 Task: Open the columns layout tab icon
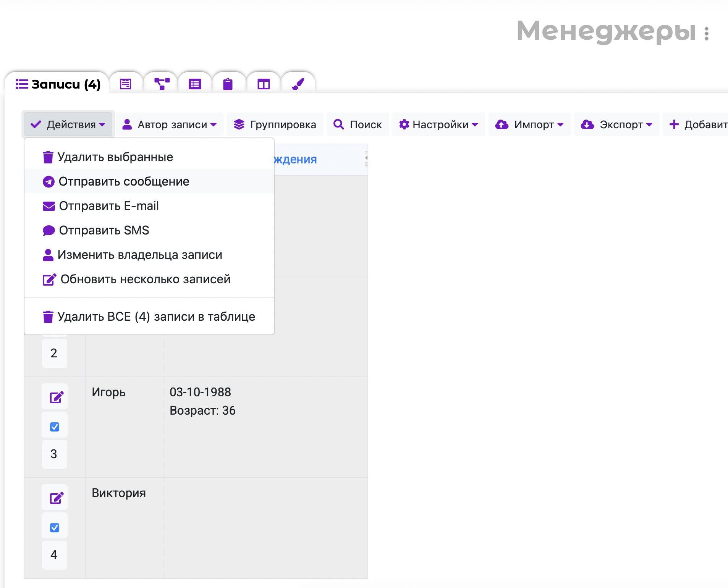click(x=264, y=84)
